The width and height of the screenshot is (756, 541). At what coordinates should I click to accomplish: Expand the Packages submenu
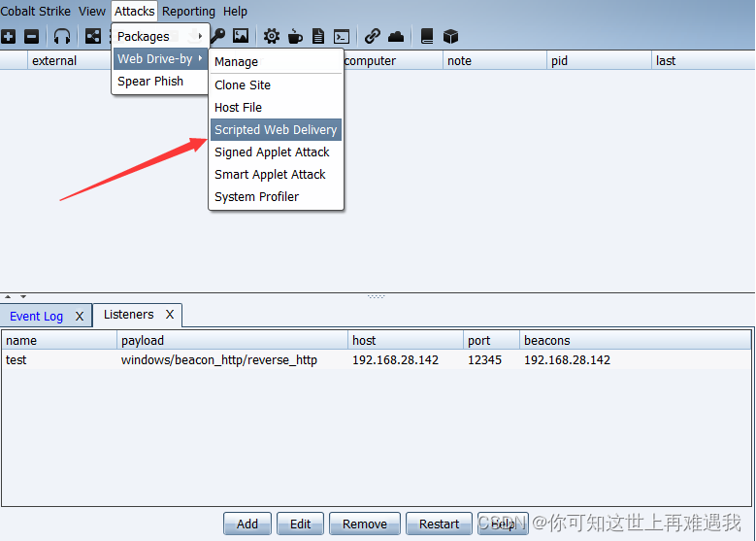160,36
